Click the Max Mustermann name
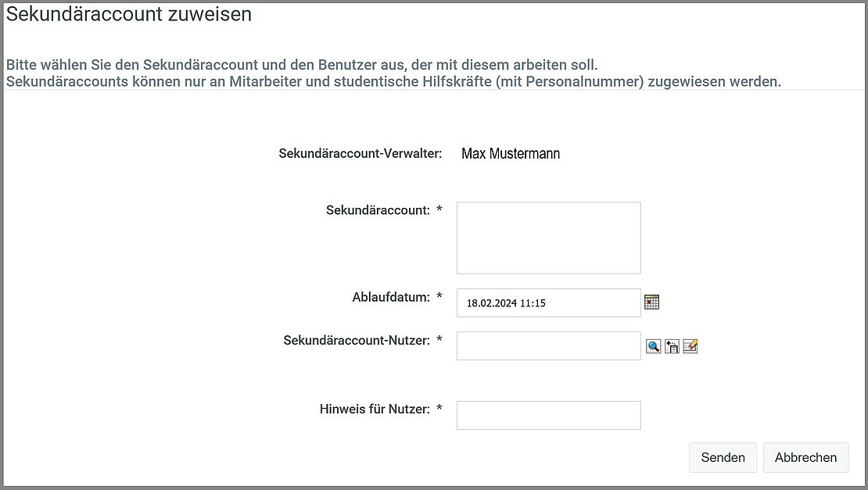This screenshot has height=490, width=868. [x=511, y=154]
